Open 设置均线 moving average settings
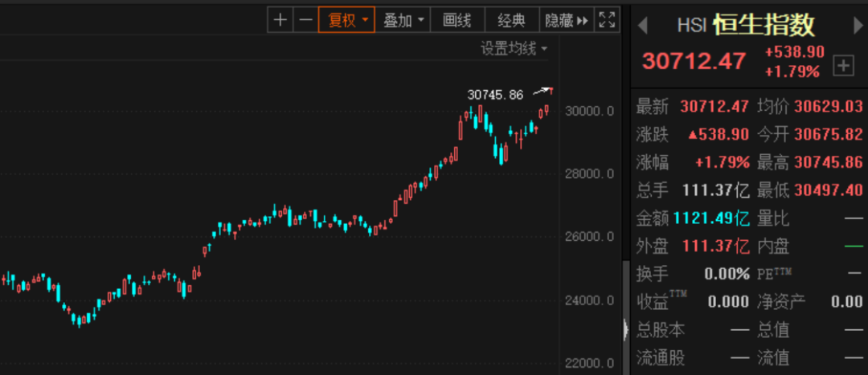The height and width of the screenshot is (375, 868). click(514, 49)
